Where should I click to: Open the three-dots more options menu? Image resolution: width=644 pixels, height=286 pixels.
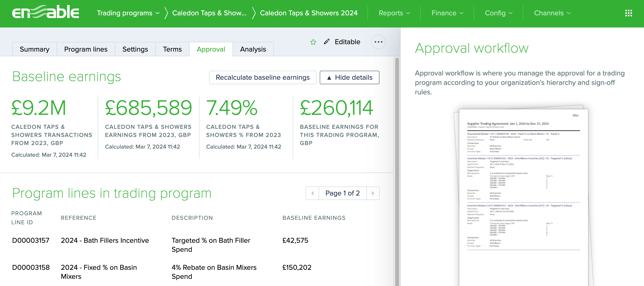coord(378,42)
